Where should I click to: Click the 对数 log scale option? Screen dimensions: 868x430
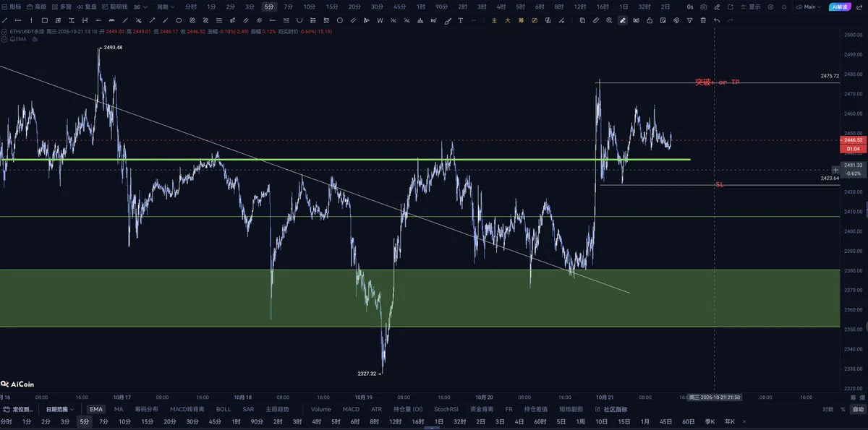point(827,409)
